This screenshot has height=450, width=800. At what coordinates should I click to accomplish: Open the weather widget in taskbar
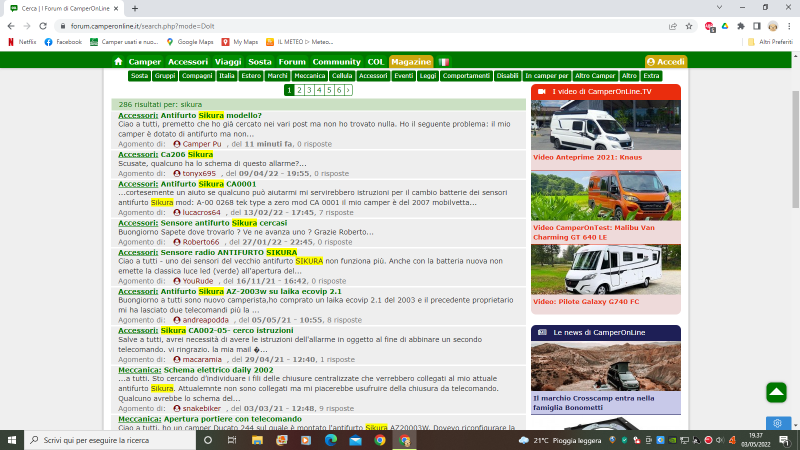point(560,440)
